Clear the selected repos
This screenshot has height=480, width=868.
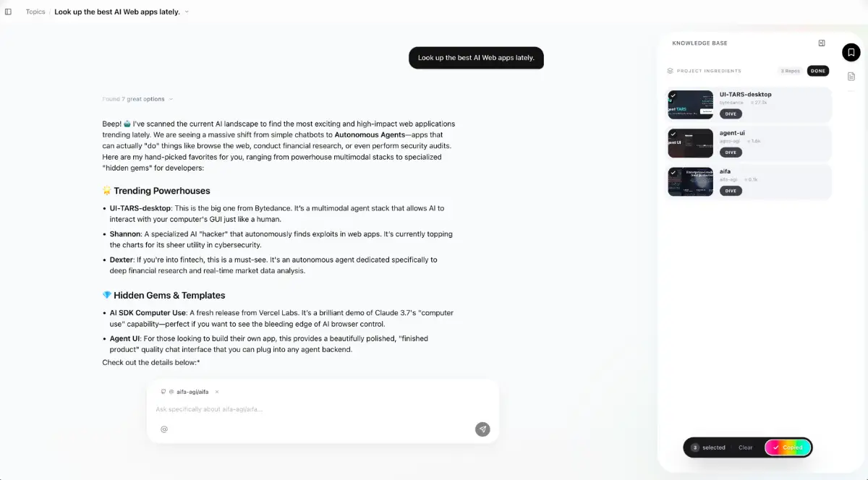746,447
